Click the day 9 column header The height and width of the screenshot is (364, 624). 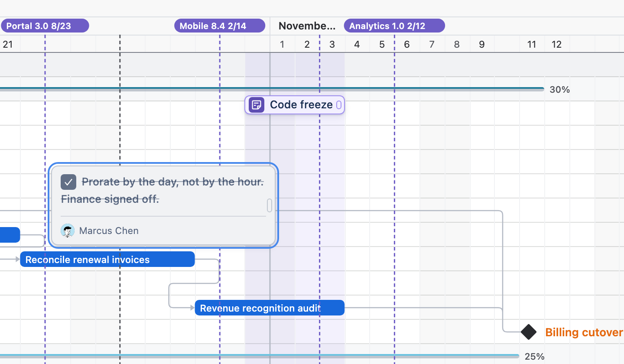[x=481, y=44]
